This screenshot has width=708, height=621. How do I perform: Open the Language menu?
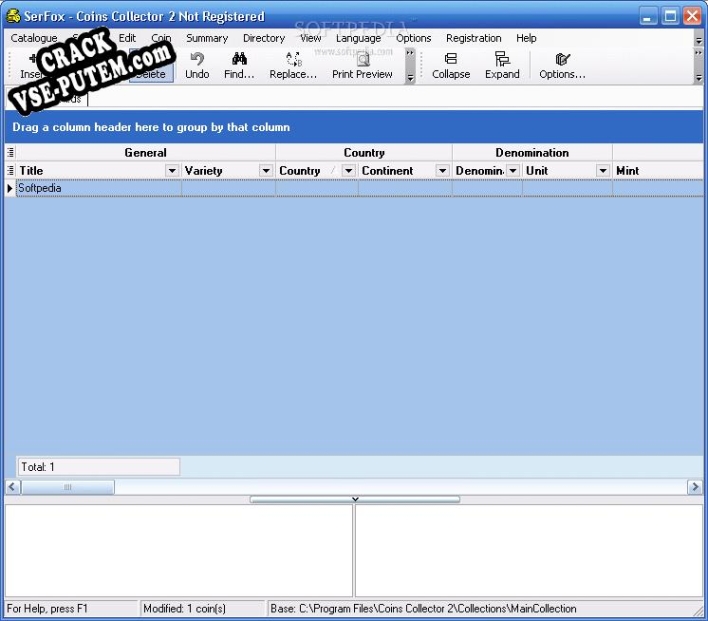(359, 38)
